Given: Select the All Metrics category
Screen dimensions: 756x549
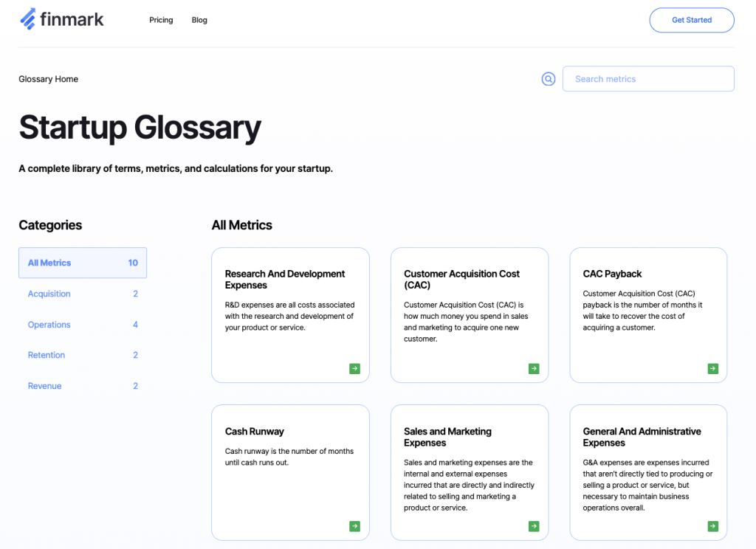Looking at the screenshot, I should click(49, 263).
